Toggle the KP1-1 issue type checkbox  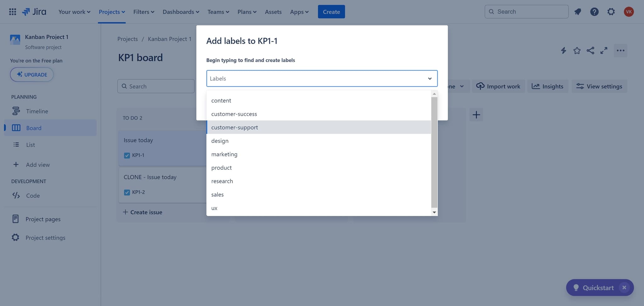[x=126, y=155]
